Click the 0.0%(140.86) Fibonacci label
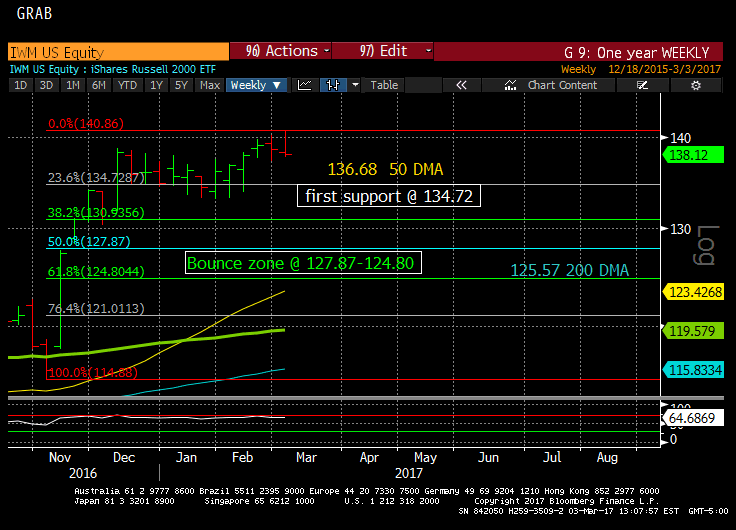 click(86, 123)
